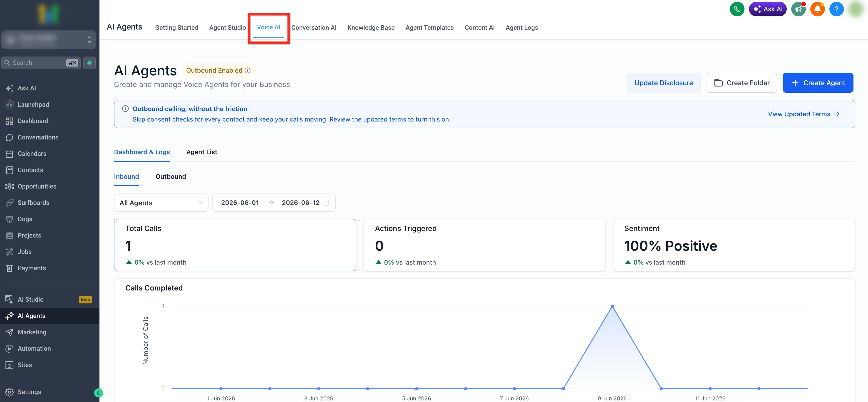Open the Knowledge Base tab

[x=371, y=28]
